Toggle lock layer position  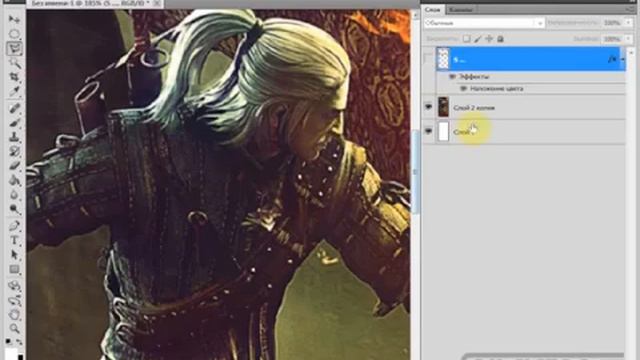click(x=489, y=39)
